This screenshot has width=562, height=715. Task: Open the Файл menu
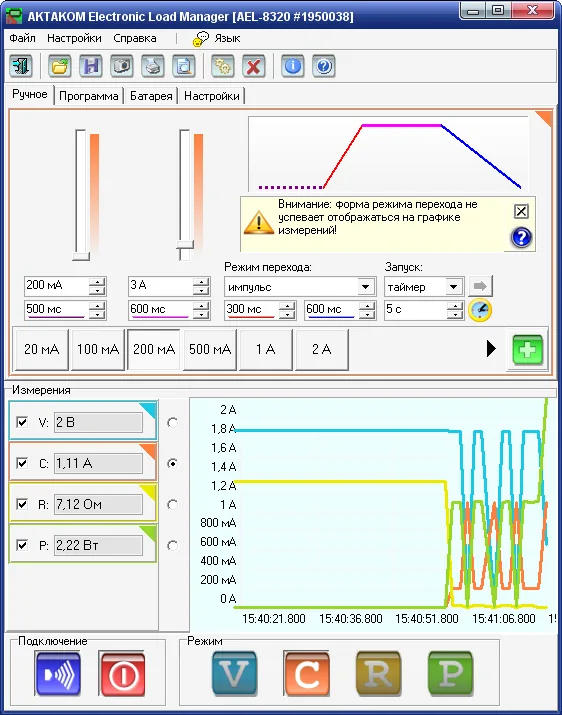click(x=22, y=38)
